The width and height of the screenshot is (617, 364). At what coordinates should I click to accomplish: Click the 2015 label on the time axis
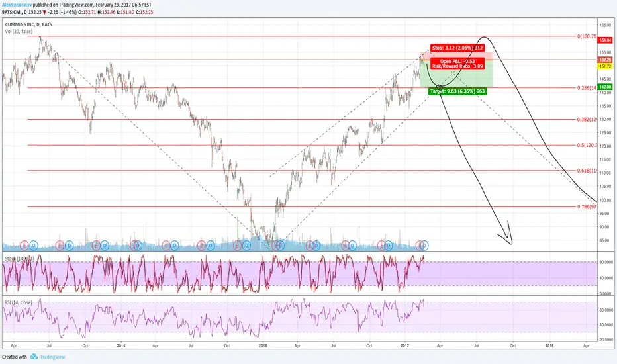tap(121, 346)
